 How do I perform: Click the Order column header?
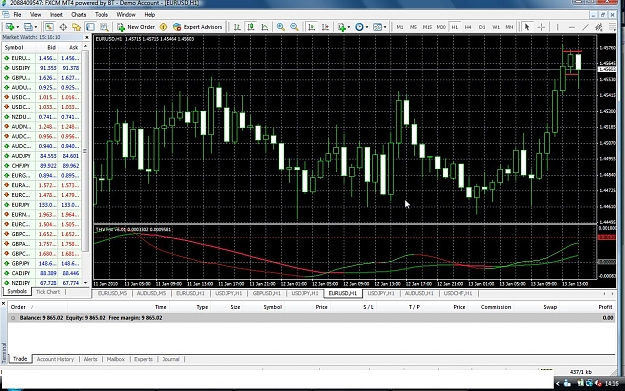pyautogui.click(x=18, y=307)
